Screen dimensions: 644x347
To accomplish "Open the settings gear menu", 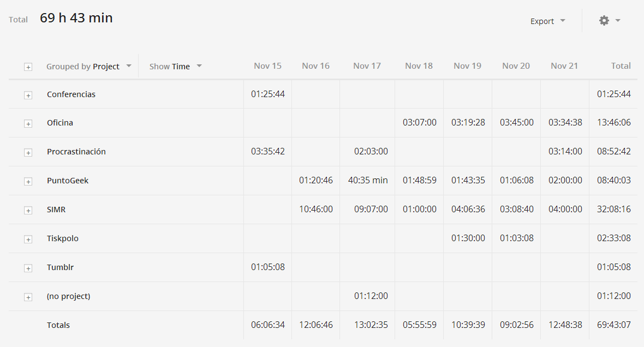I will (604, 21).
